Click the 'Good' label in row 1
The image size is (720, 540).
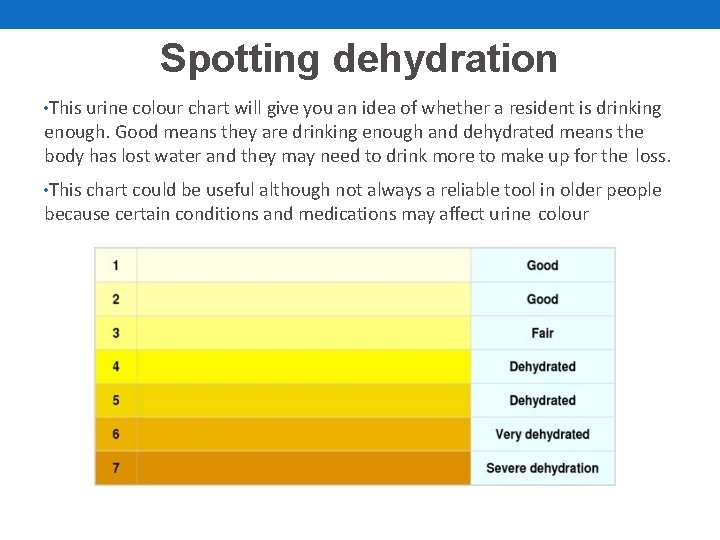point(542,265)
